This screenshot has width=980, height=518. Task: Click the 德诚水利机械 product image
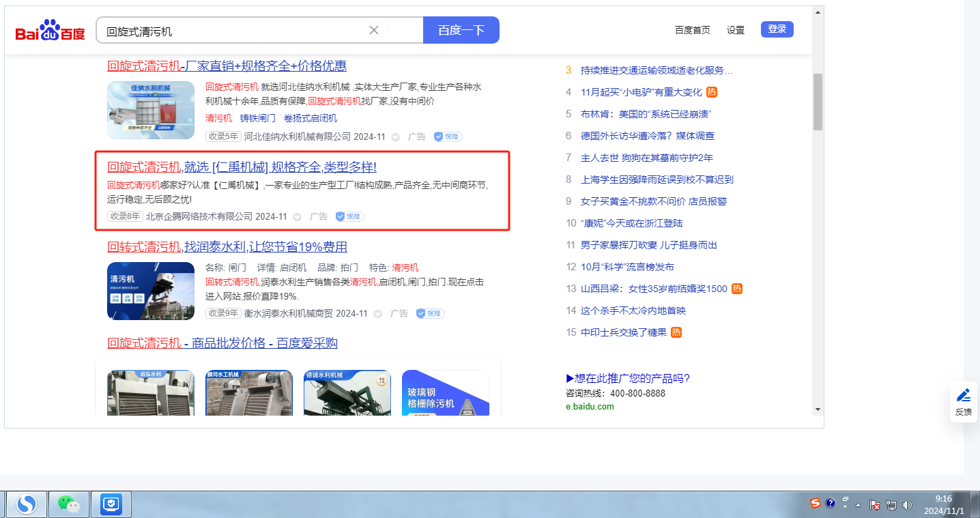pos(347,392)
